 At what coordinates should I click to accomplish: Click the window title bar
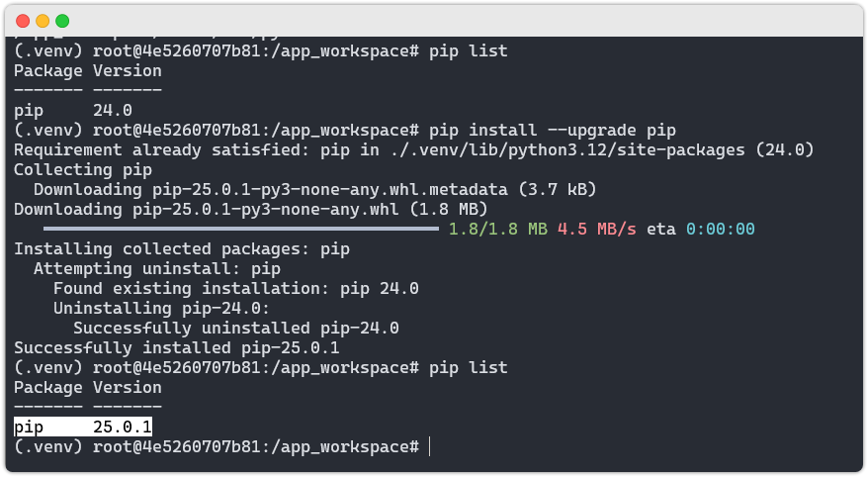434,21
